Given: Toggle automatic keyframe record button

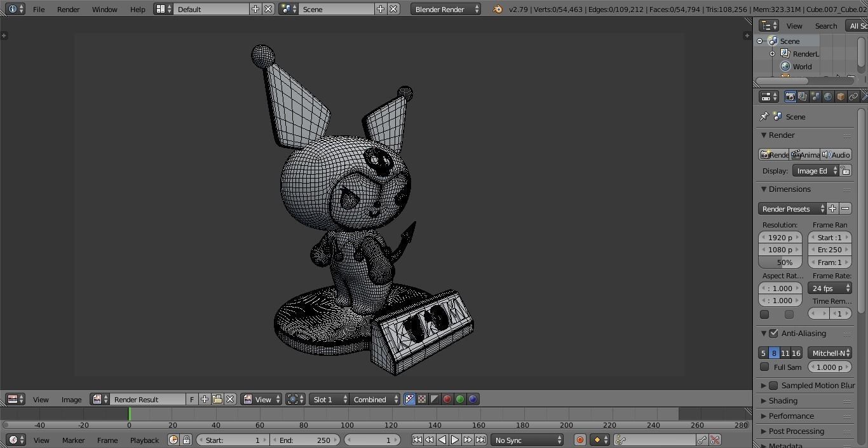Looking at the screenshot, I should (x=580, y=440).
